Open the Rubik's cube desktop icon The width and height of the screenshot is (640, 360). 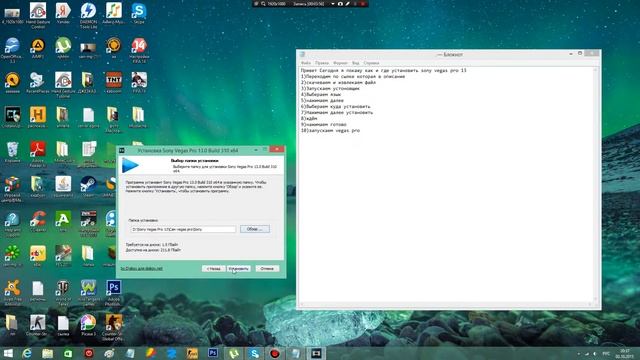click(12, 189)
